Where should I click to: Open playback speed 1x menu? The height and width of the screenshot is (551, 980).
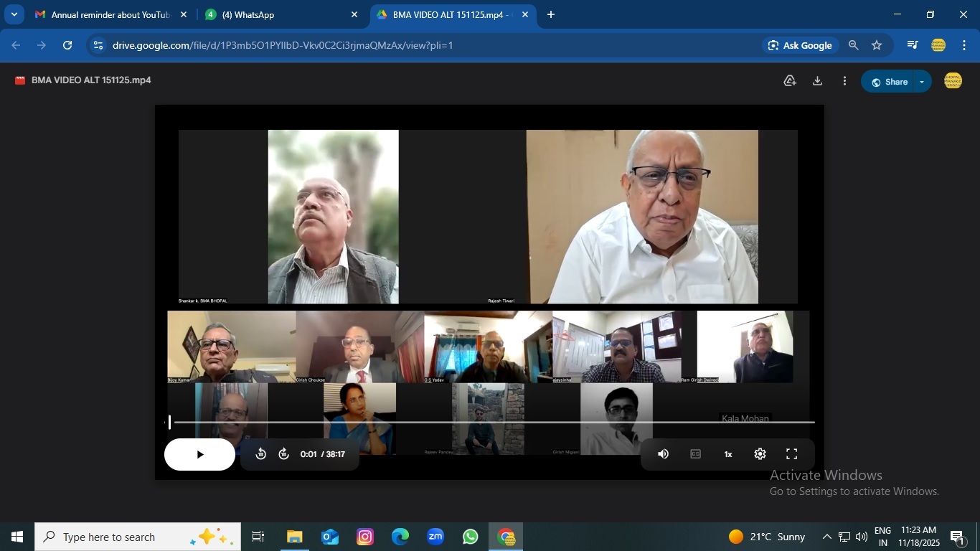[728, 454]
